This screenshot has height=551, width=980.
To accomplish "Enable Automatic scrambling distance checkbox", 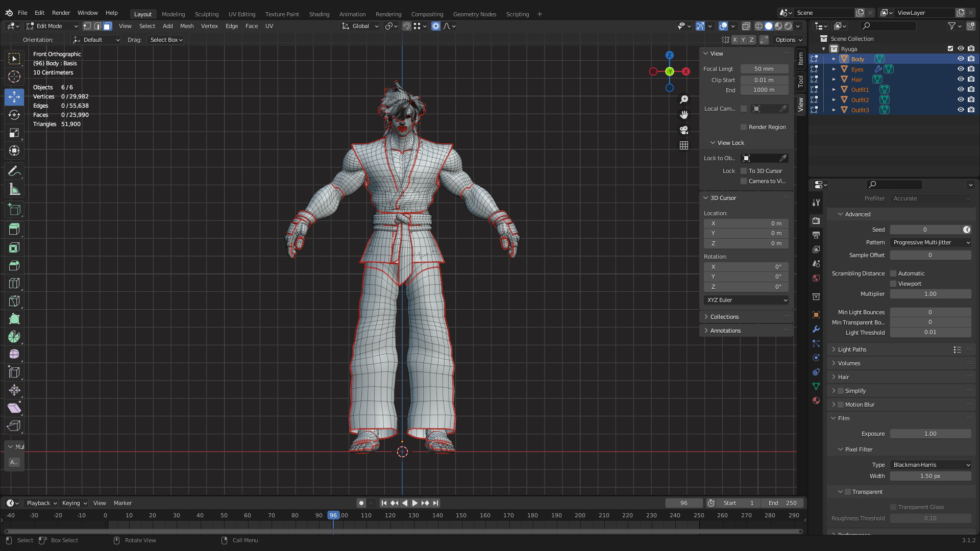I will coord(893,273).
